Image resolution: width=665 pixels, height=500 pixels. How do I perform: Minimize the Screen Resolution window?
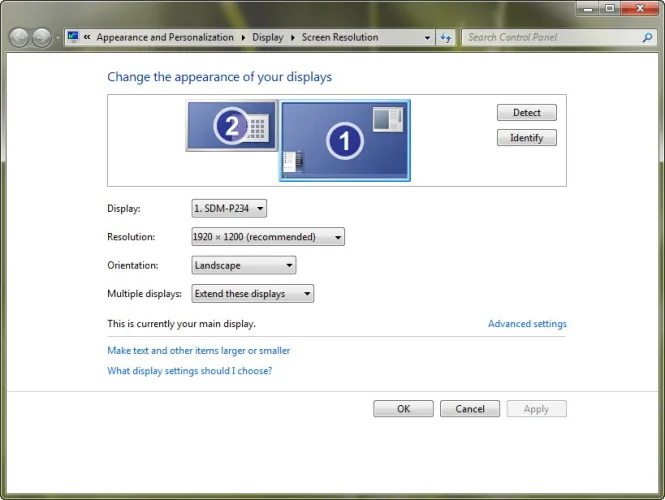point(588,8)
